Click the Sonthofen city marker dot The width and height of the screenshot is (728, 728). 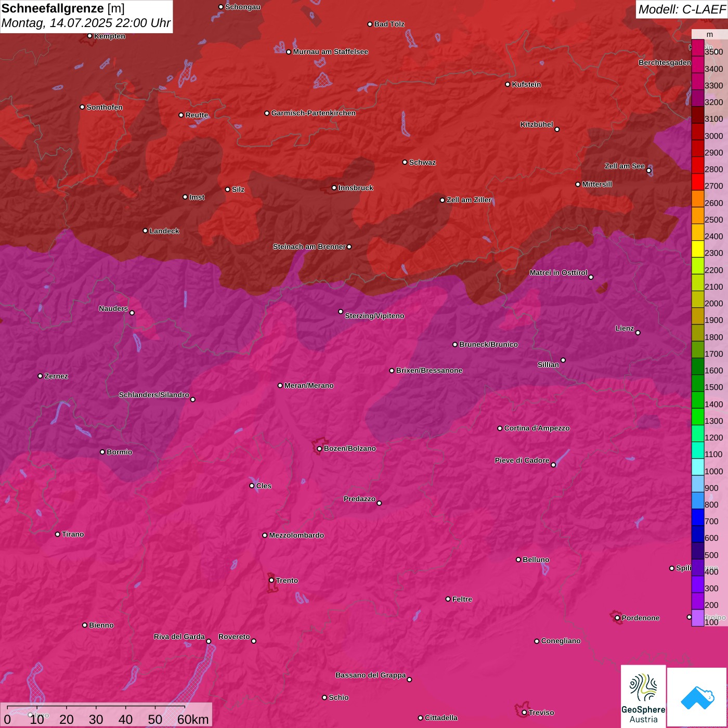pos(82,107)
